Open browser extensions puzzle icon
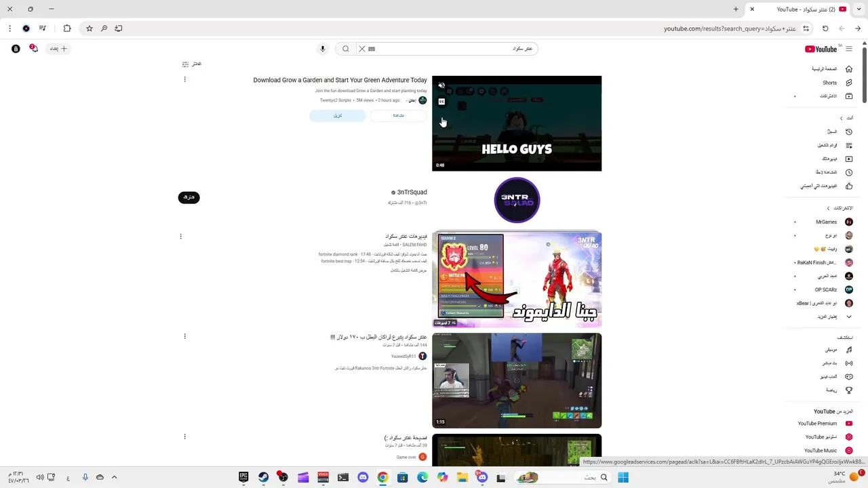Image resolution: width=868 pixels, height=488 pixels. click(x=66, y=28)
